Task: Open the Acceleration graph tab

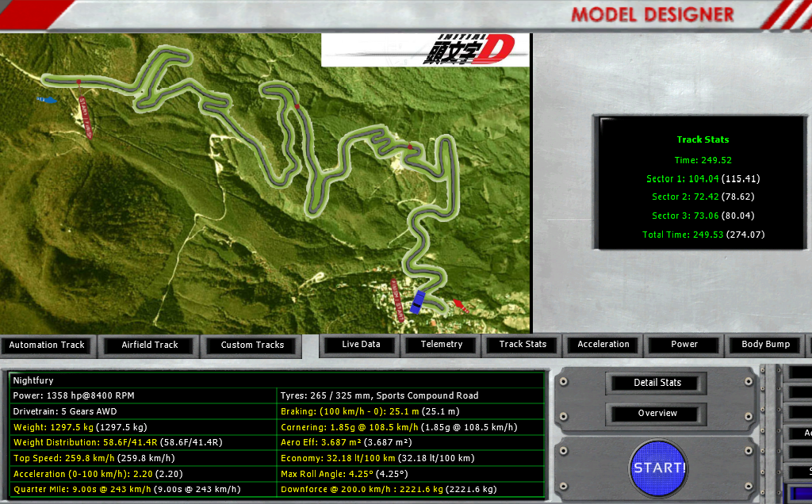Action: click(603, 344)
